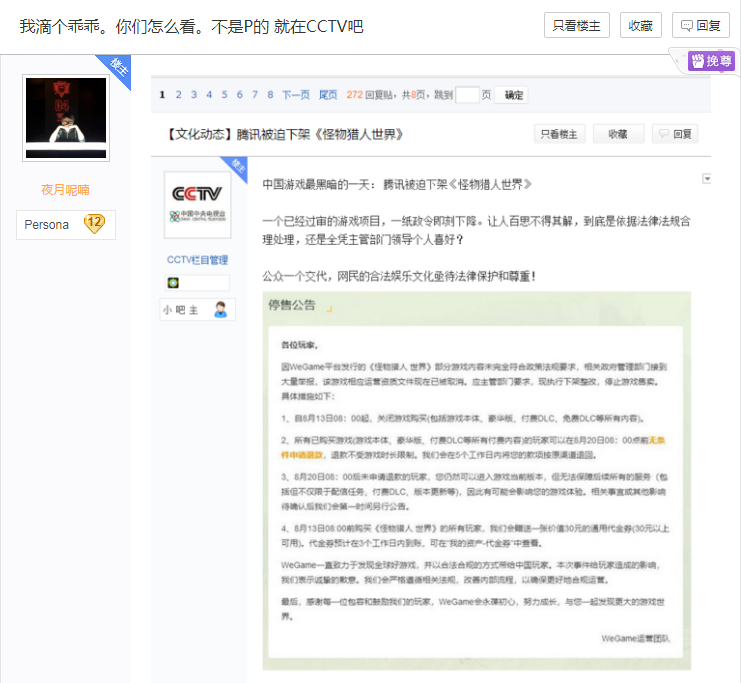Expand the post options dropdown arrow
The image size is (741, 683).
[707, 179]
